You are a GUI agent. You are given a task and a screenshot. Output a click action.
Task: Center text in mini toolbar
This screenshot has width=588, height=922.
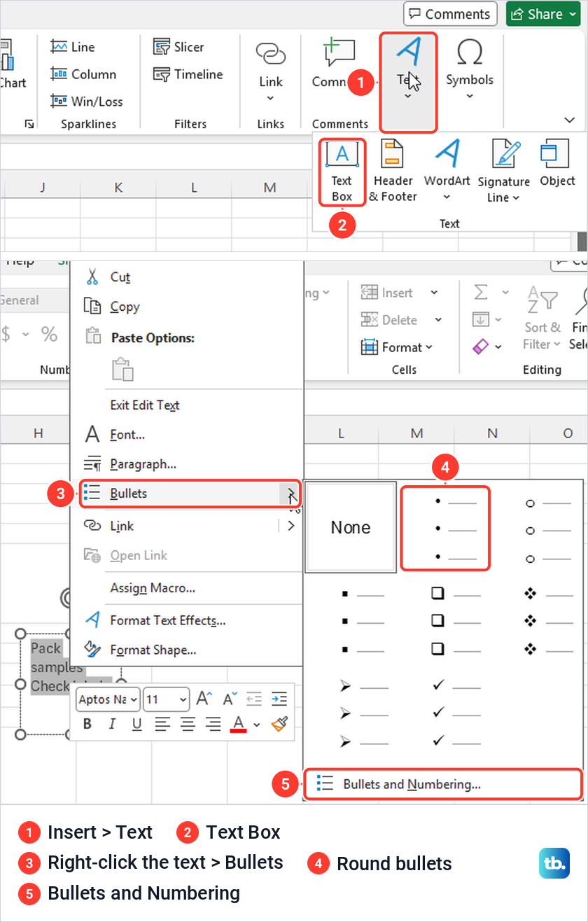tap(188, 724)
